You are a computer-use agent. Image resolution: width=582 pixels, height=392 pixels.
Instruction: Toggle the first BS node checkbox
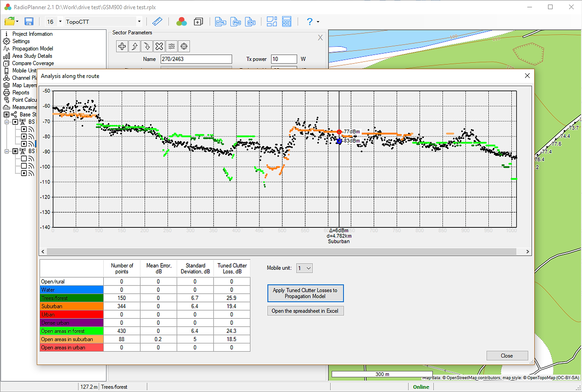click(16, 122)
